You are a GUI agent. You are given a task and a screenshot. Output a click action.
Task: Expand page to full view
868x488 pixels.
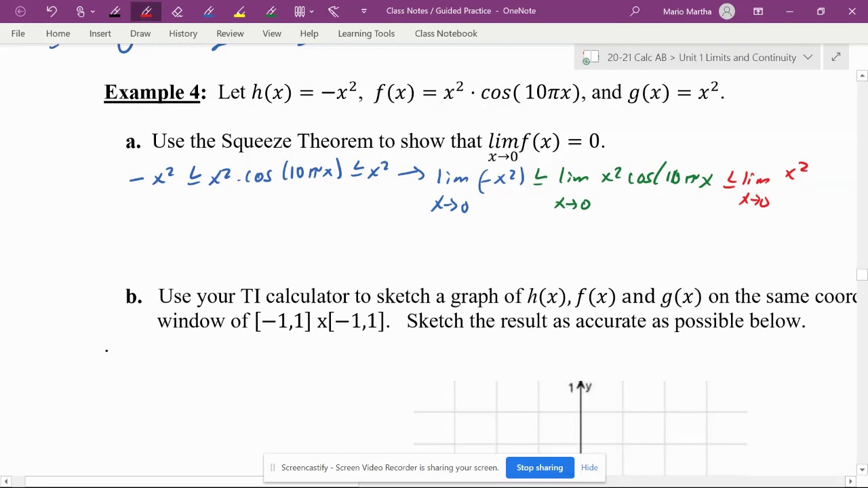tap(836, 58)
